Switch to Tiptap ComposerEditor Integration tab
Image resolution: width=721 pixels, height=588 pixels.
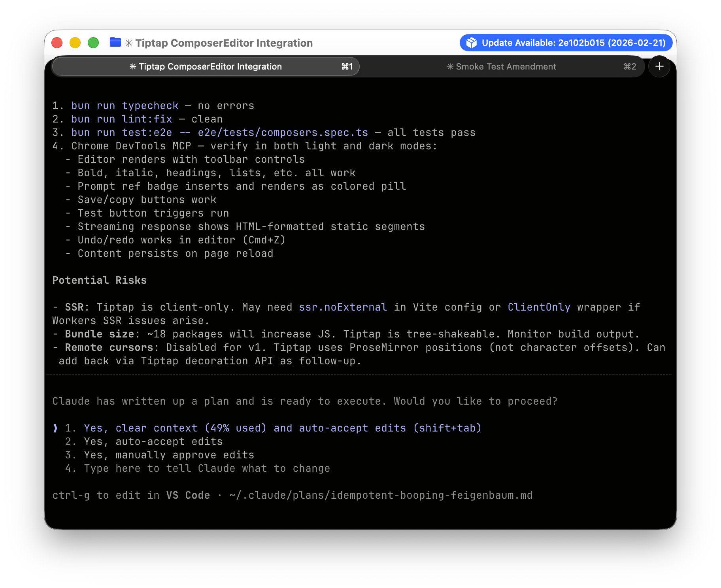coord(206,66)
